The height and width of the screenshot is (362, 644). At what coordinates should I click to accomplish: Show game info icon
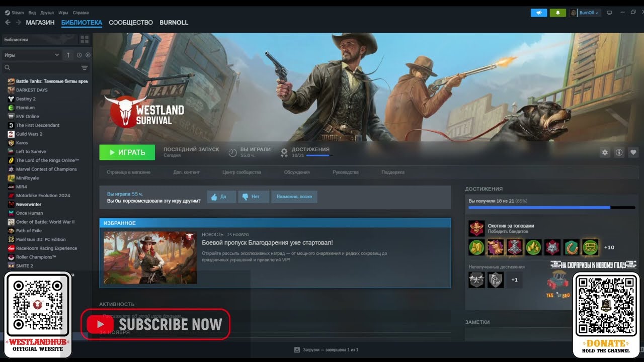tap(619, 152)
